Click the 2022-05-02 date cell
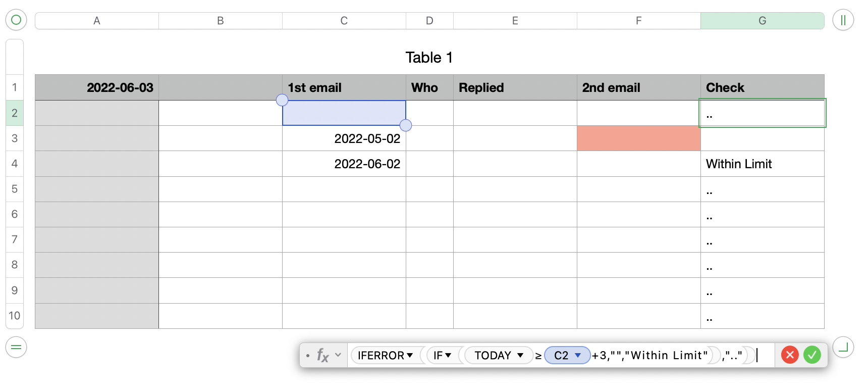Image resolution: width=868 pixels, height=390 pixels. [x=344, y=138]
